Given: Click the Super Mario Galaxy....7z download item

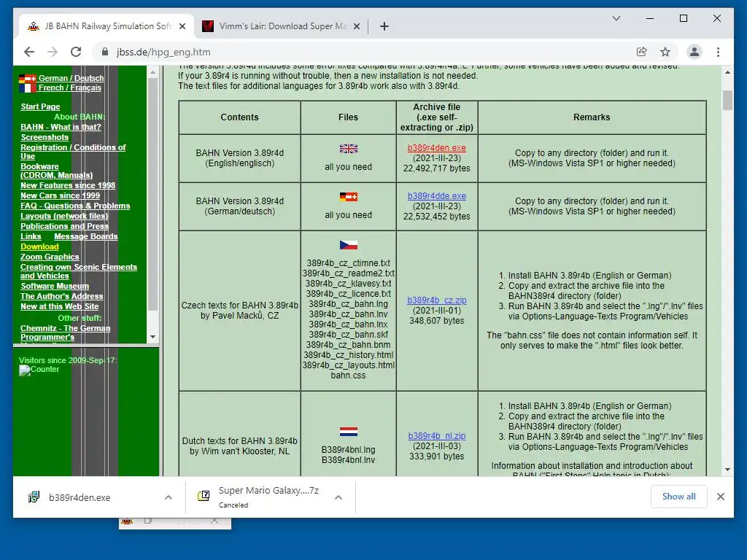Looking at the screenshot, I should coord(268,497).
